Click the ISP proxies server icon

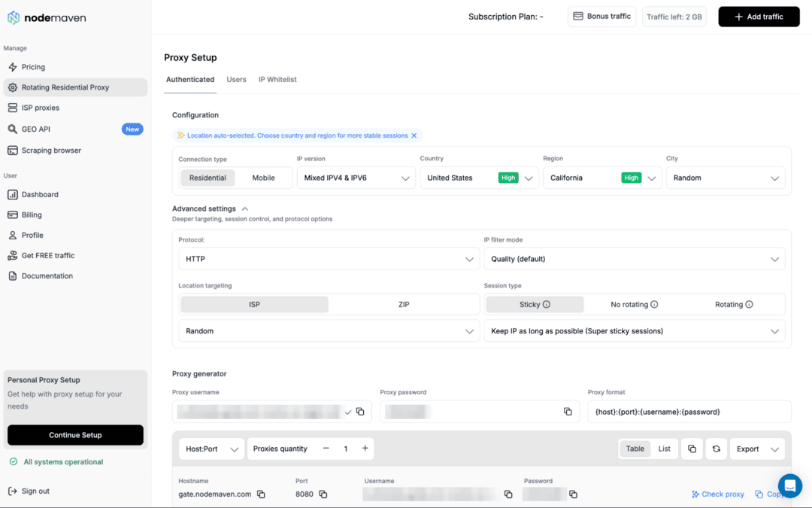click(13, 108)
